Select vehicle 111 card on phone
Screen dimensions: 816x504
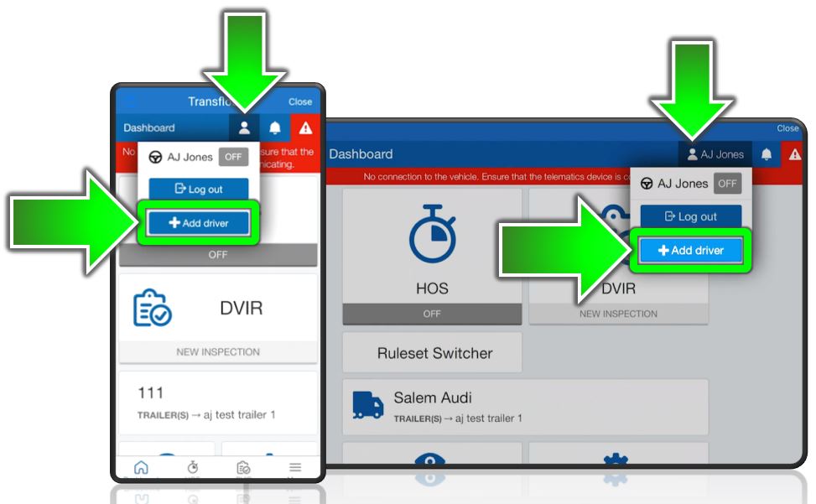(x=218, y=403)
